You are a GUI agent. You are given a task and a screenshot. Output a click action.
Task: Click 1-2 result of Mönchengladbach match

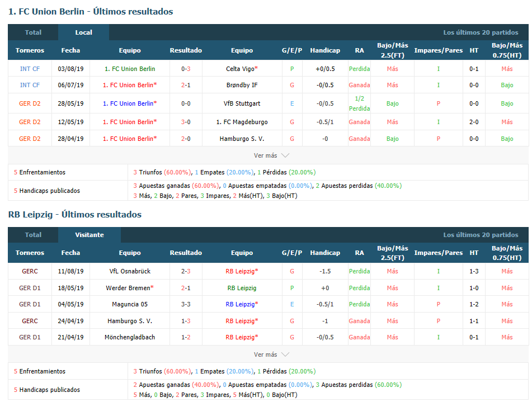click(x=186, y=337)
